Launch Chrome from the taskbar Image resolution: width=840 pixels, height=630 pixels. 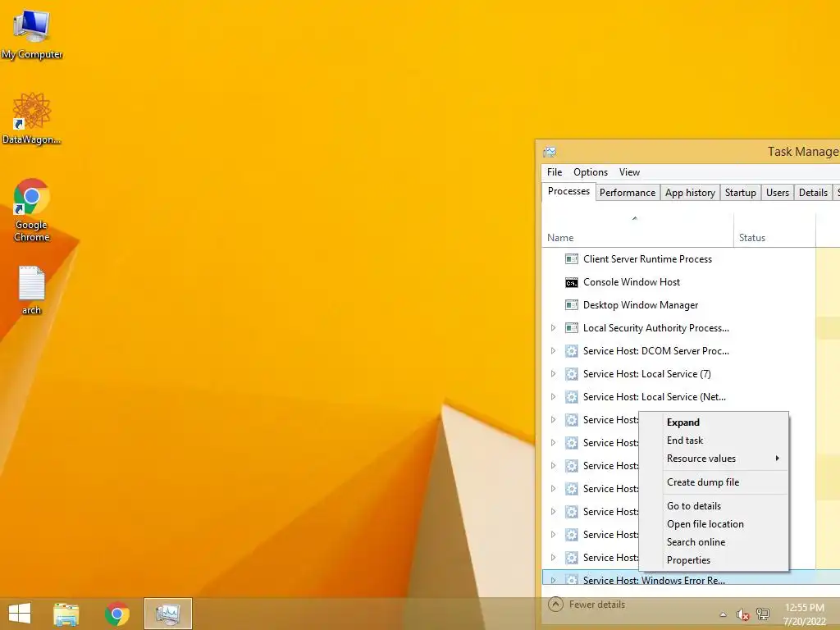pos(116,614)
